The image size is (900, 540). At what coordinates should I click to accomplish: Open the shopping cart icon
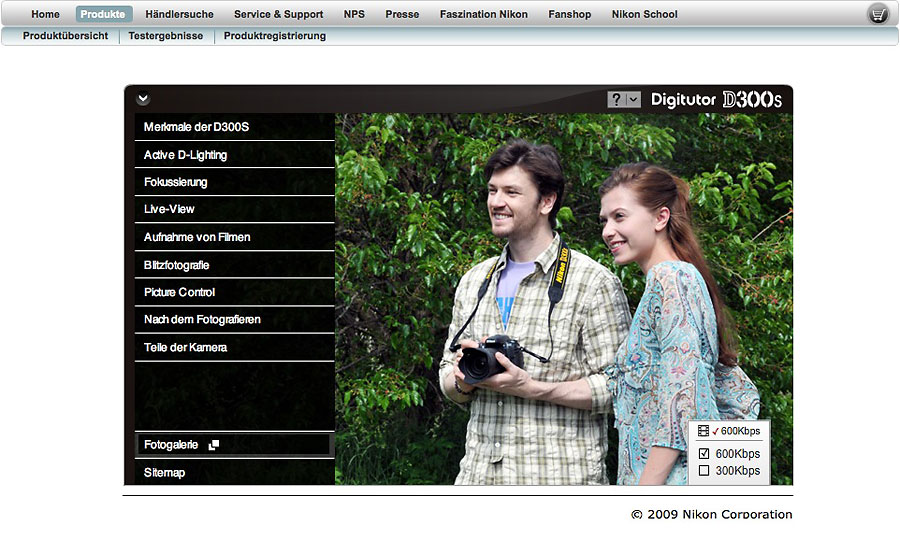[878, 14]
